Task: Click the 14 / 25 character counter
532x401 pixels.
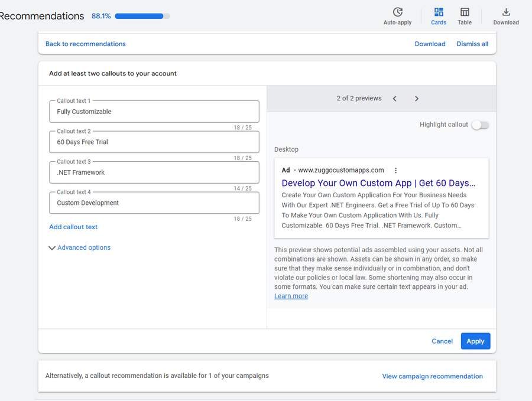Action: tap(242, 188)
